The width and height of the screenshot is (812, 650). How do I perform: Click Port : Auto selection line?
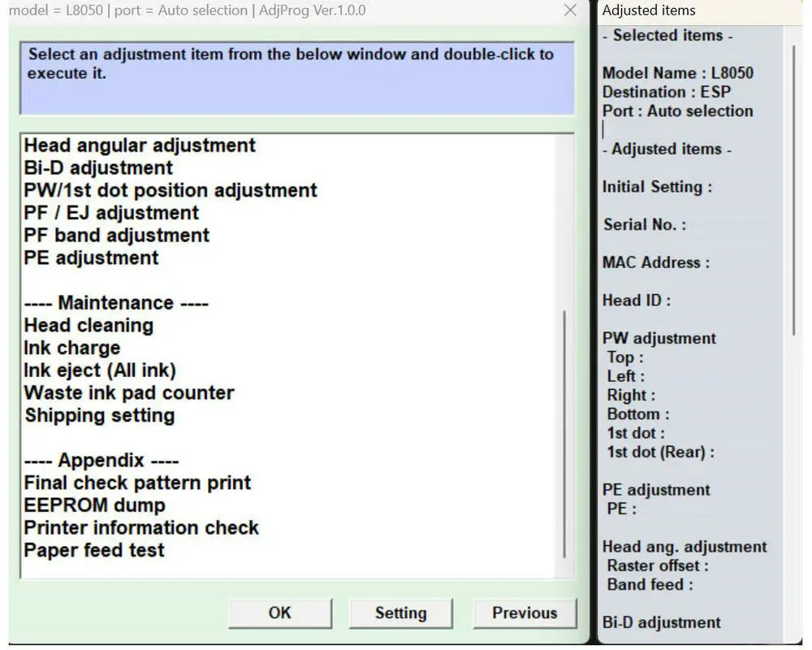pos(677,111)
